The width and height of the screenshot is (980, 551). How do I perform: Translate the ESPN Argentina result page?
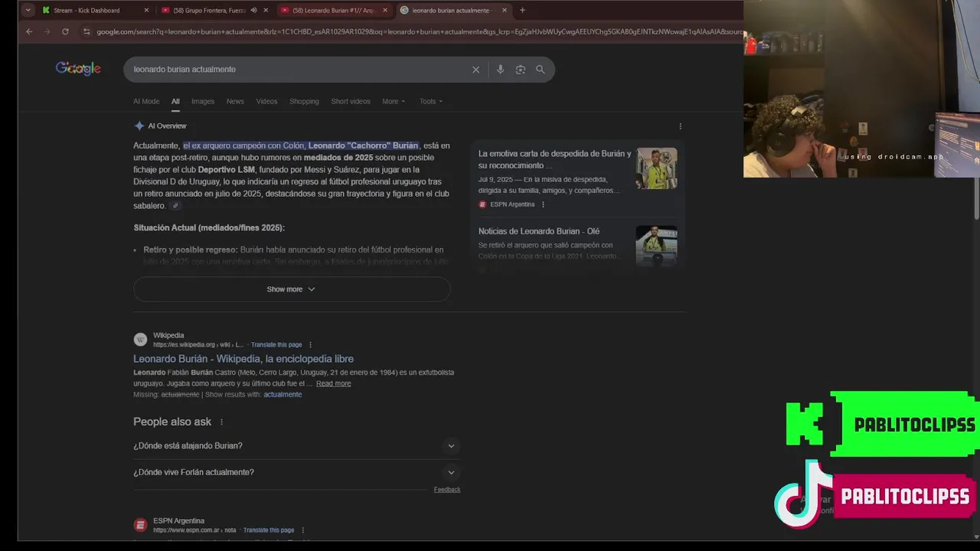[x=269, y=530]
